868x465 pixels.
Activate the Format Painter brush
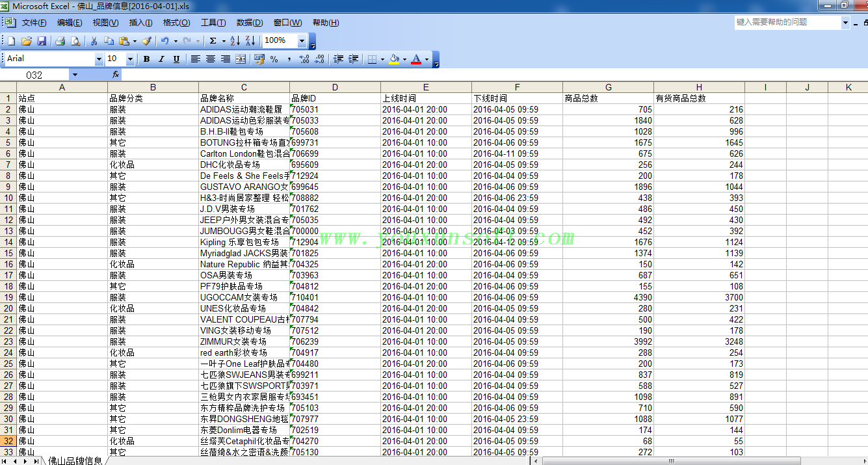(x=147, y=41)
